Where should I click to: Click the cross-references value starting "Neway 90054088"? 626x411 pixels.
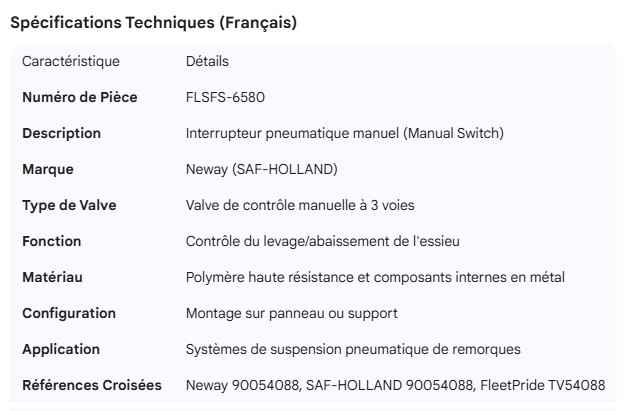coord(395,386)
